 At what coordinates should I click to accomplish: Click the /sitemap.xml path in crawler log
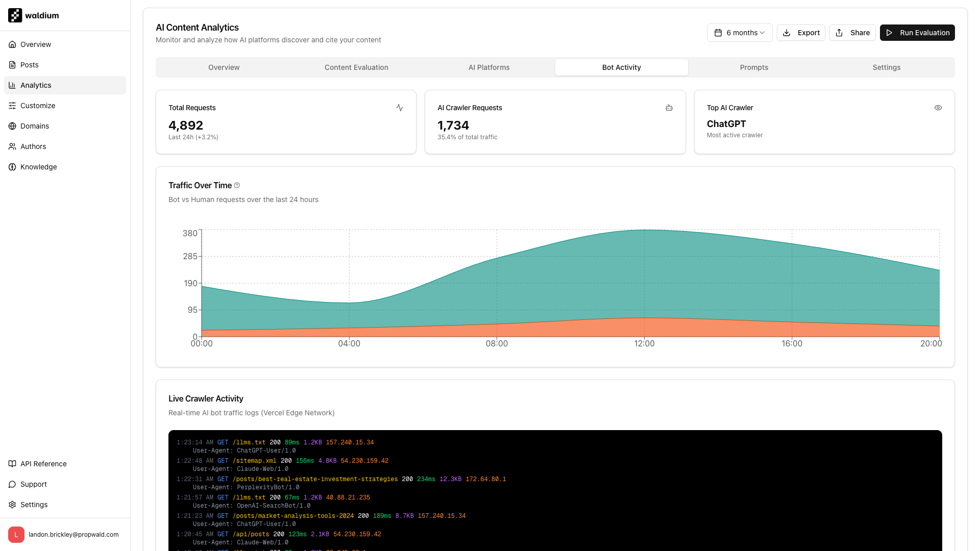254,461
